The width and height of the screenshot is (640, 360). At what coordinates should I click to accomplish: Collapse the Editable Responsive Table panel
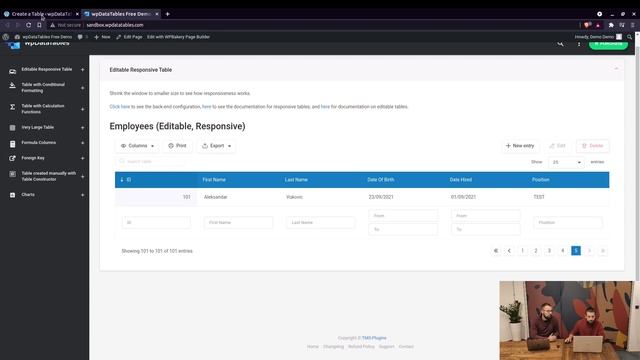point(616,69)
